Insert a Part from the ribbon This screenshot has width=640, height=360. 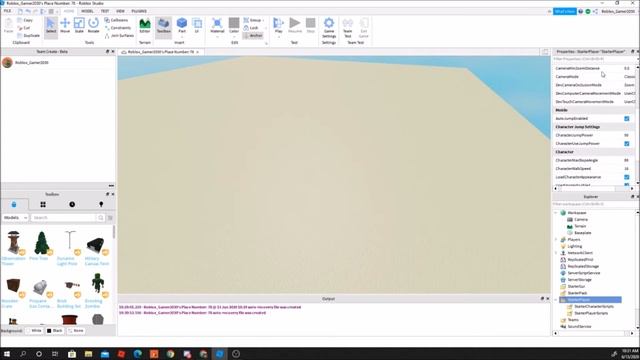(182, 24)
